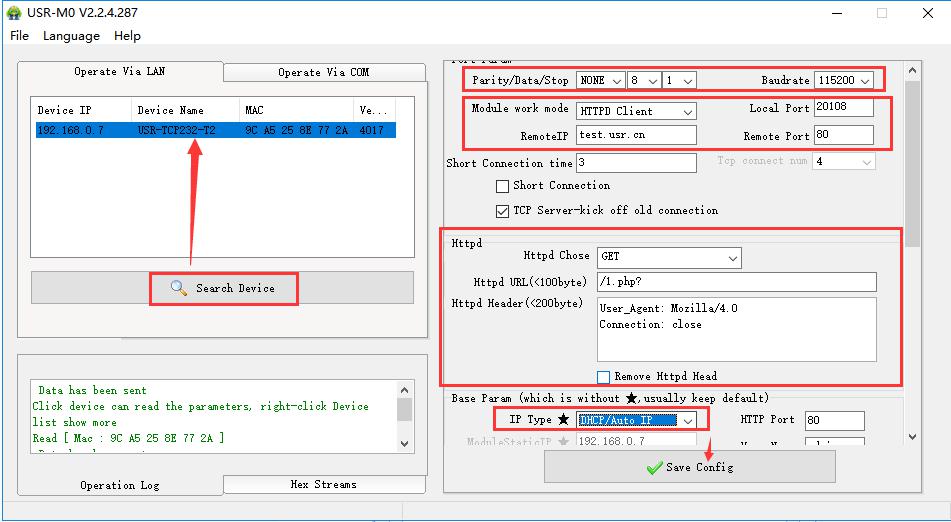This screenshot has height=522, width=951.
Task: Click the log line 'Data has been sent'
Action: pos(92,390)
